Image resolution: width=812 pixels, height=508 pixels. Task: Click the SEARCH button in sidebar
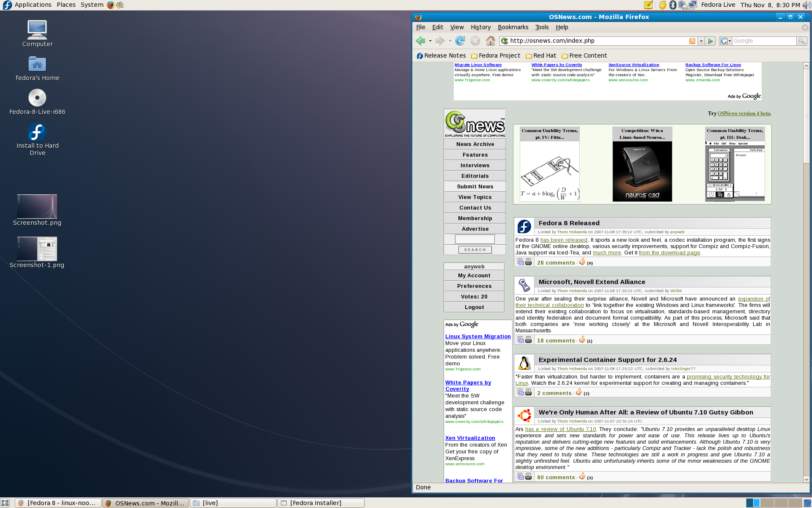pyautogui.click(x=475, y=250)
